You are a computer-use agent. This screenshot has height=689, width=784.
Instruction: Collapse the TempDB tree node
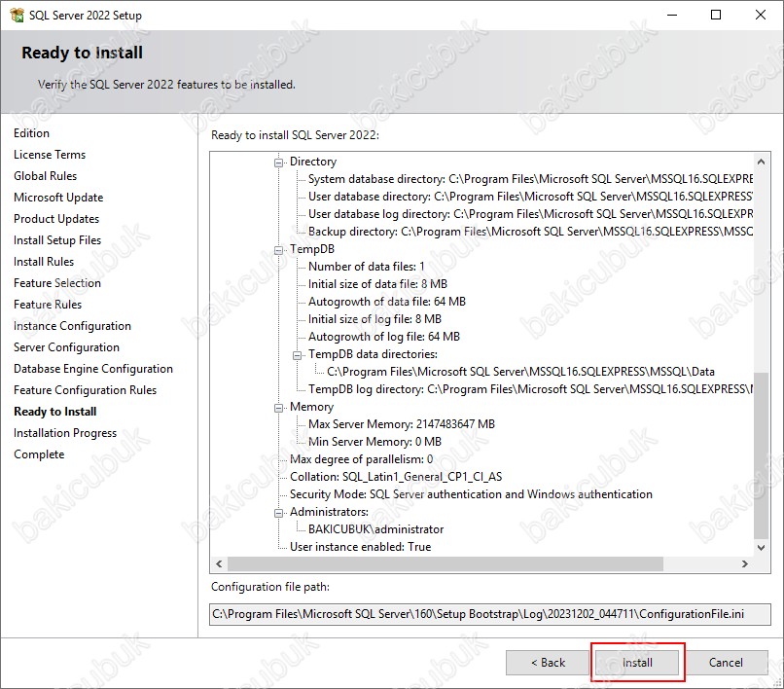[x=278, y=250]
